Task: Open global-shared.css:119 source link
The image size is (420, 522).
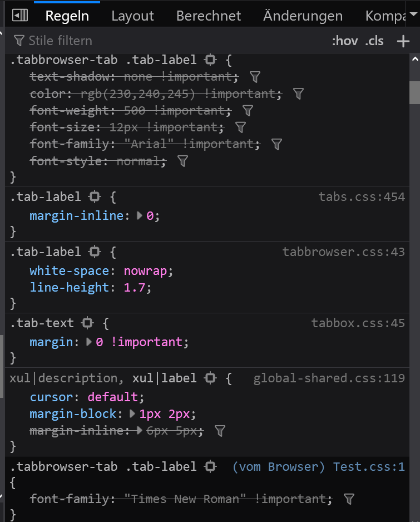Action: coord(329,378)
